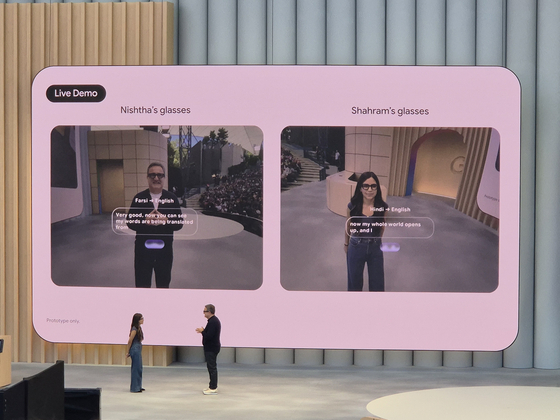The image size is (560, 420).
Task: Open the Farsi → English language label
Action: coord(155,201)
